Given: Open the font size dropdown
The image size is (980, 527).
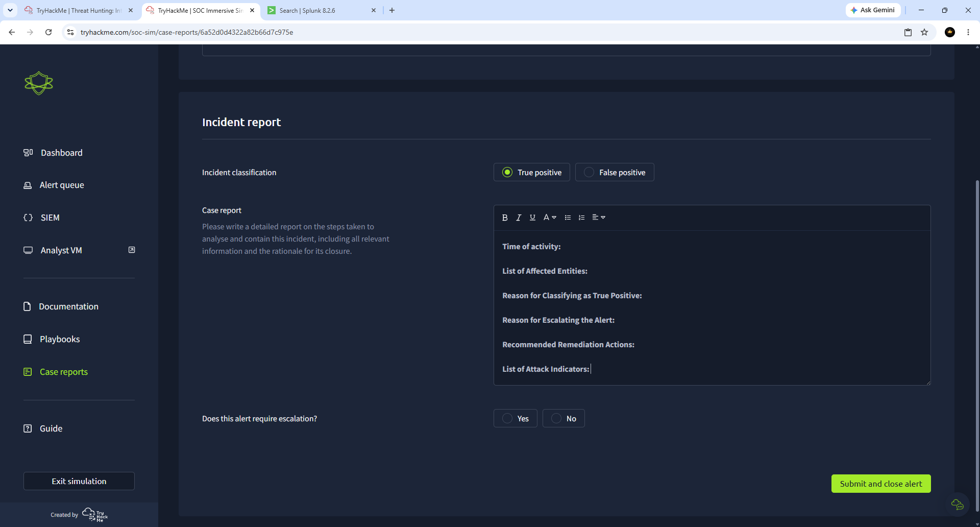Looking at the screenshot, I should pos(550,218).
